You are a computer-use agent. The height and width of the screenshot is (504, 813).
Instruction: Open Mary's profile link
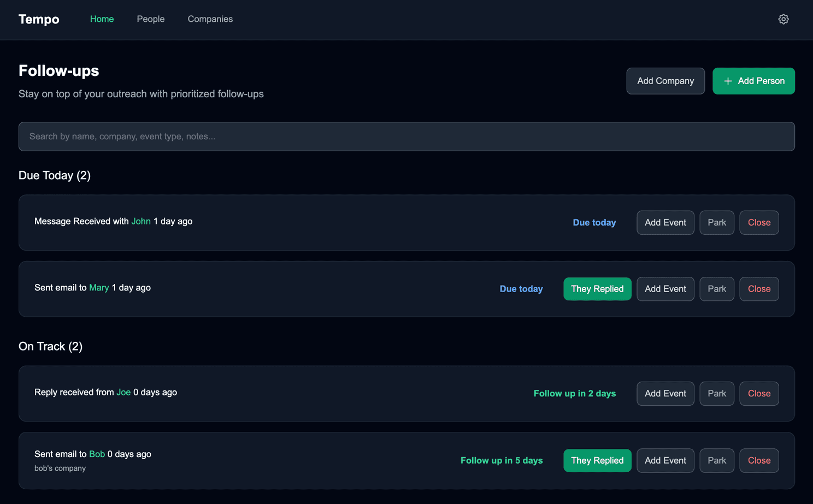(x=99, y=288)
